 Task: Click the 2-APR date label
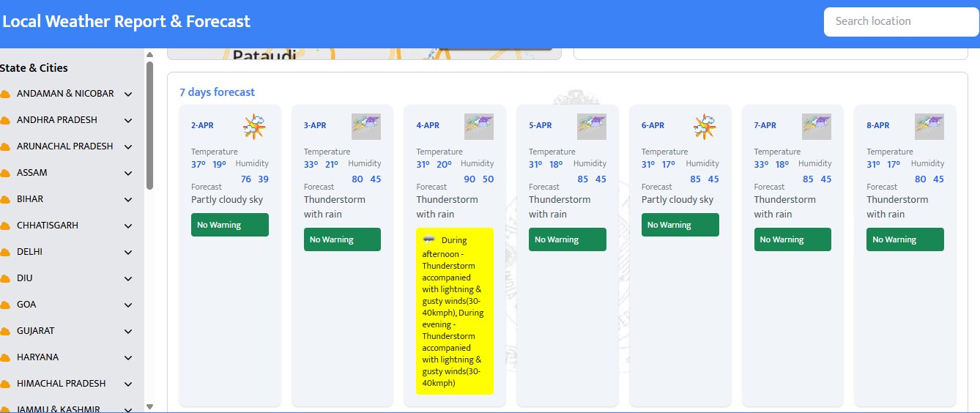pyautogui.click(x=202, y=125)
